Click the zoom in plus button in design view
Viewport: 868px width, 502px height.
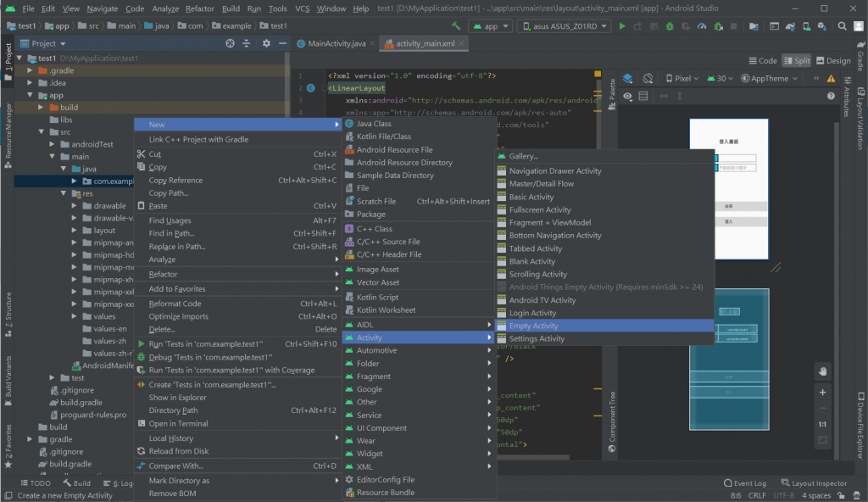pyautogui.click(x=821, y=393)
